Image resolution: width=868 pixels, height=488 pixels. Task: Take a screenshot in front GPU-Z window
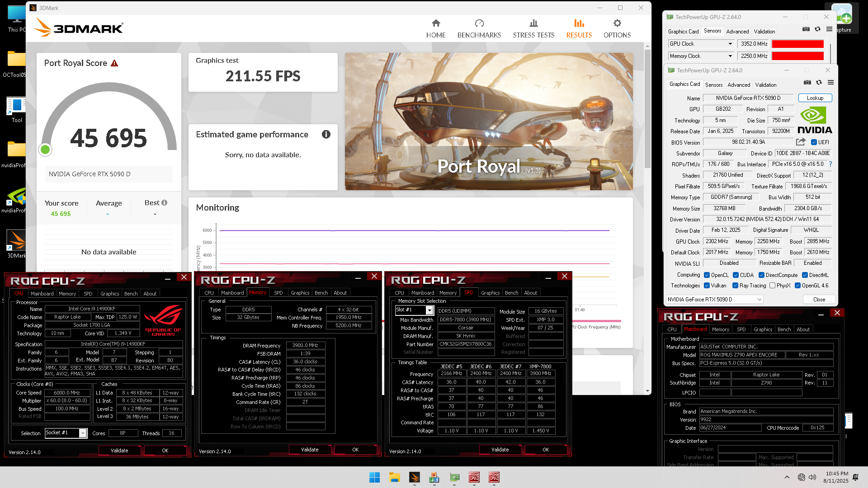pyautogui.click(x=807, y=82)
